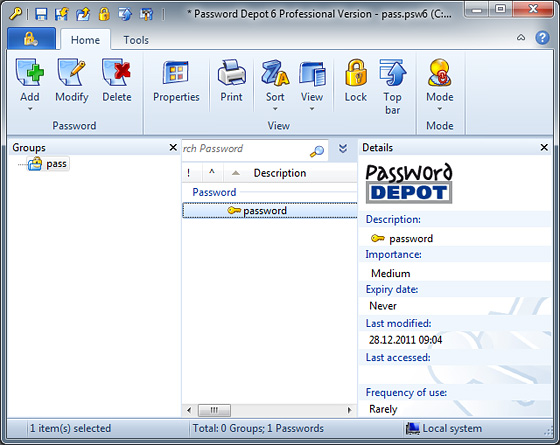The image size is (560, 445).
Task: Click the open folder with arrow icon
Action: [83, 14]
